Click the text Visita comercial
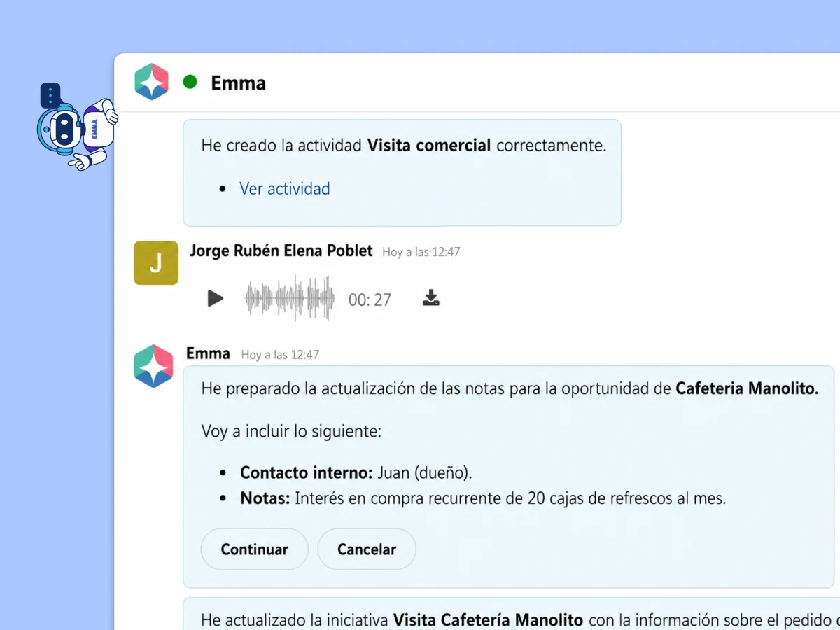The width and height of the screenshot is (840, 630). (429, 146)
